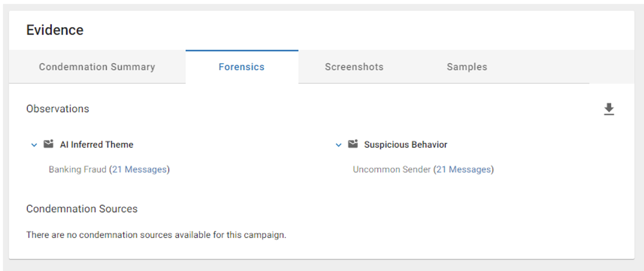Select the Forensics tab
Image resolution: width=644 pixels, height=271 pixels.
pyautogui.click(x=241, y=67)
